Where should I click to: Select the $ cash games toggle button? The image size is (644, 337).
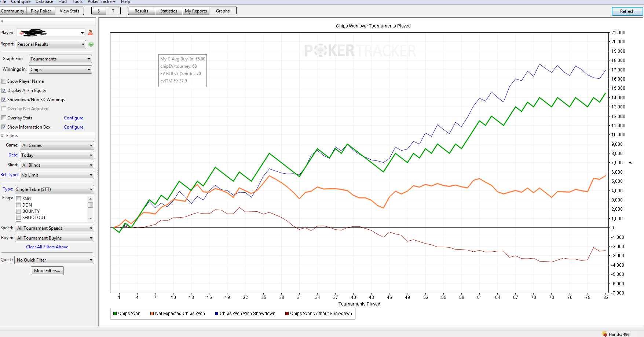click(99, 11)
